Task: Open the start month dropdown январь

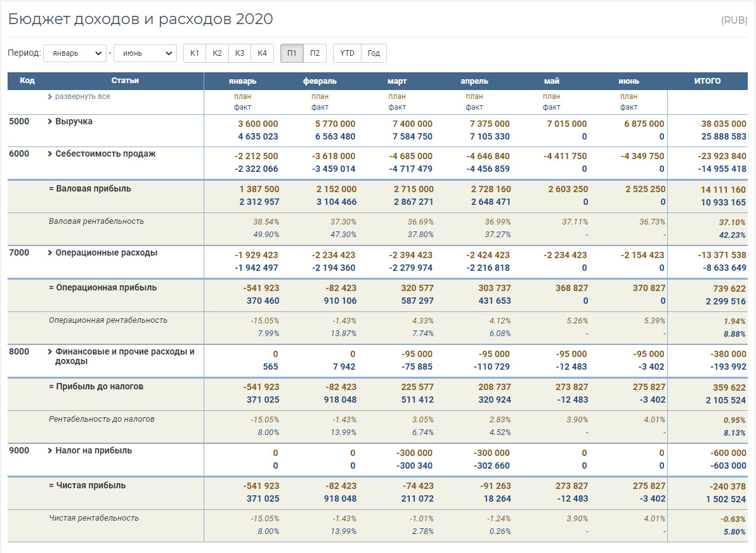Action: 74,53
